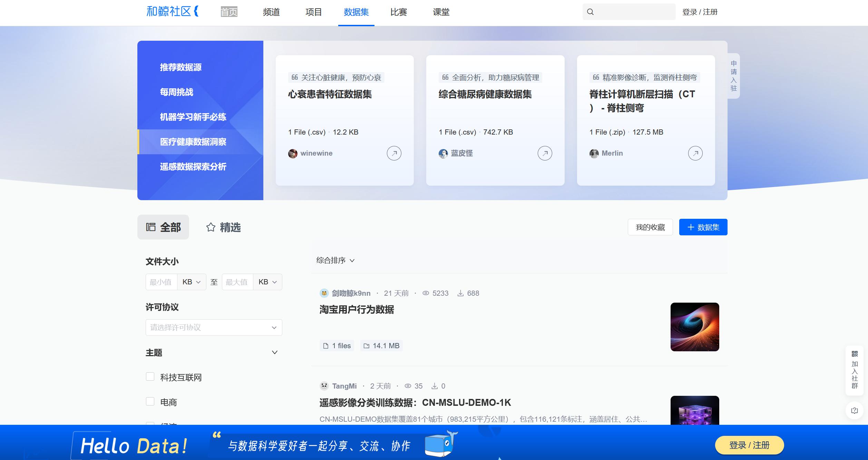The width and height of the screenshot is (868, 460).
Task: Open the 综合排序 sort dropdown
Action: coord(335,261)
